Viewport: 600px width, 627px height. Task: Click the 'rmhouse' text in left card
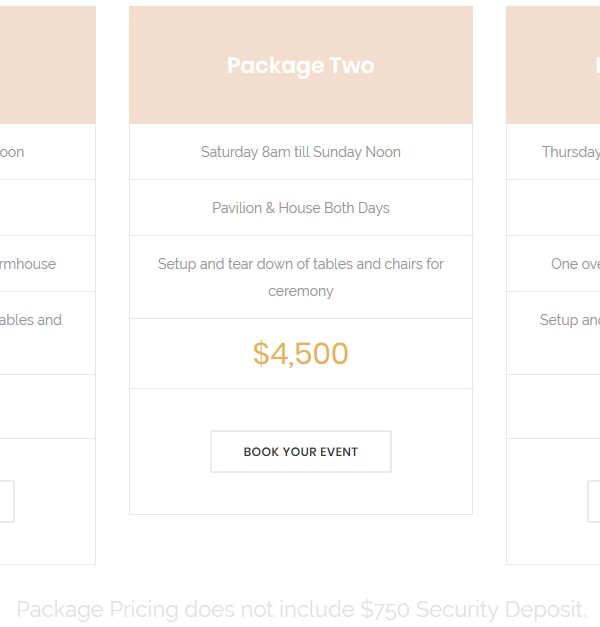coord(28,264)
